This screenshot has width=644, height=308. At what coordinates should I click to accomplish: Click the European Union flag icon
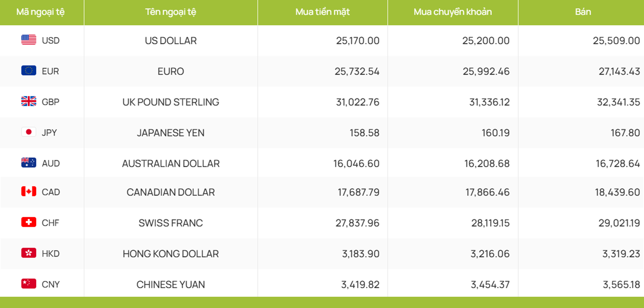[x=29, y=70]
